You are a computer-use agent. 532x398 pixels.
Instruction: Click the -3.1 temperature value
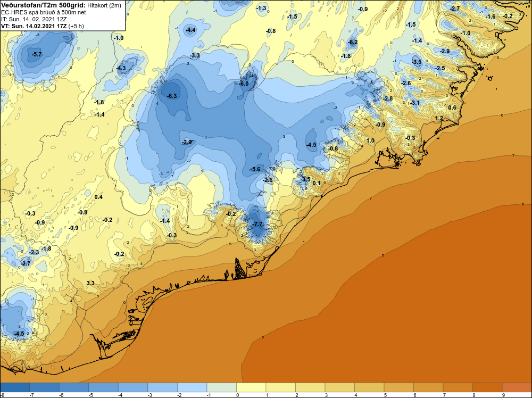[414, 103]
